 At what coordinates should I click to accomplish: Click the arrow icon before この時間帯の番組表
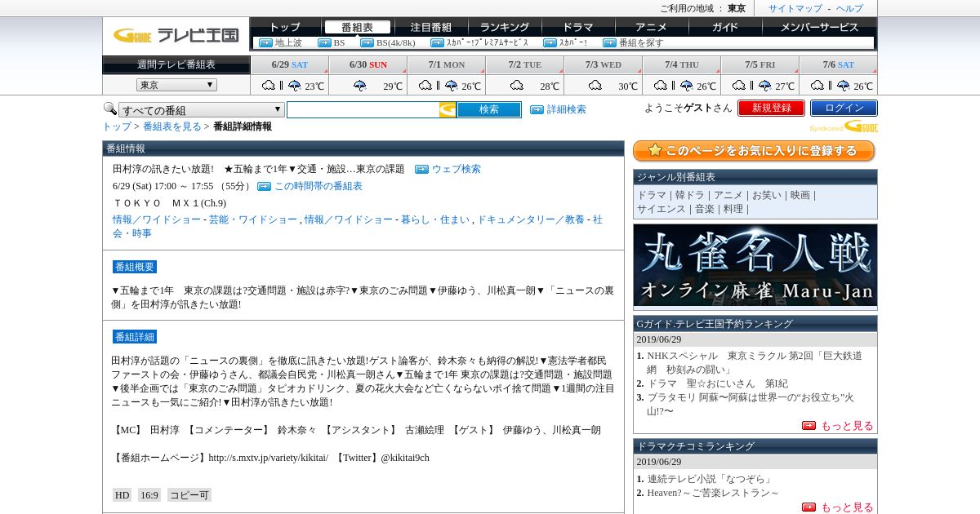(264, 186)
